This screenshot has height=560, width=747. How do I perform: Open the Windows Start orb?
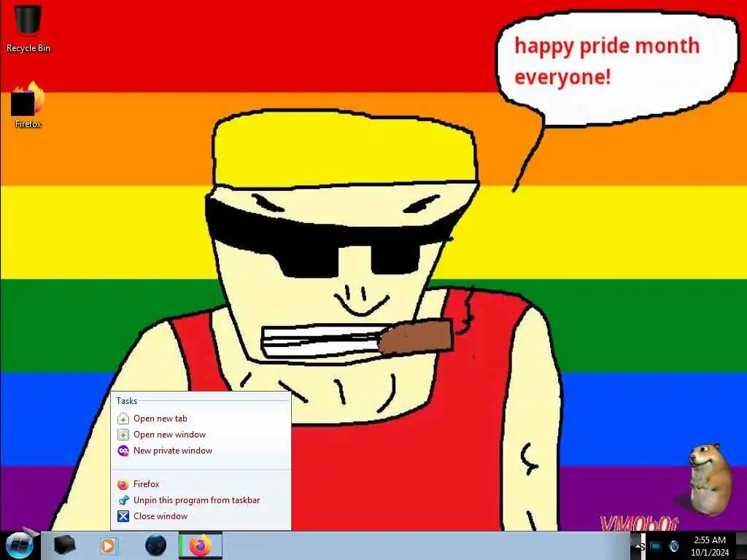(x=20, y=545)
